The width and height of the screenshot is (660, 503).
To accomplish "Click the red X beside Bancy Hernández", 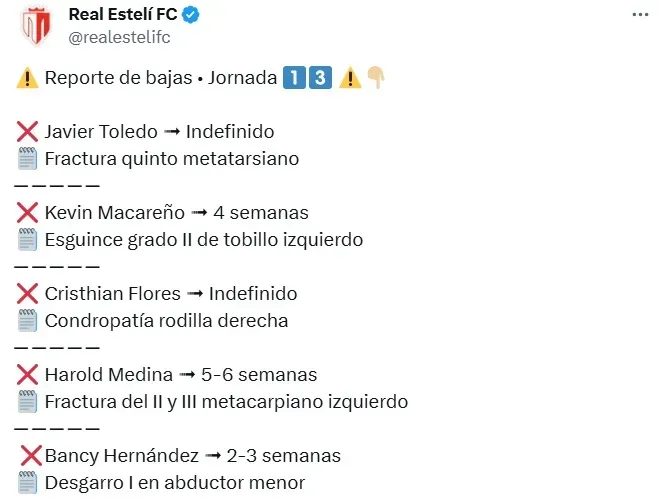I will tap(30, 456).
